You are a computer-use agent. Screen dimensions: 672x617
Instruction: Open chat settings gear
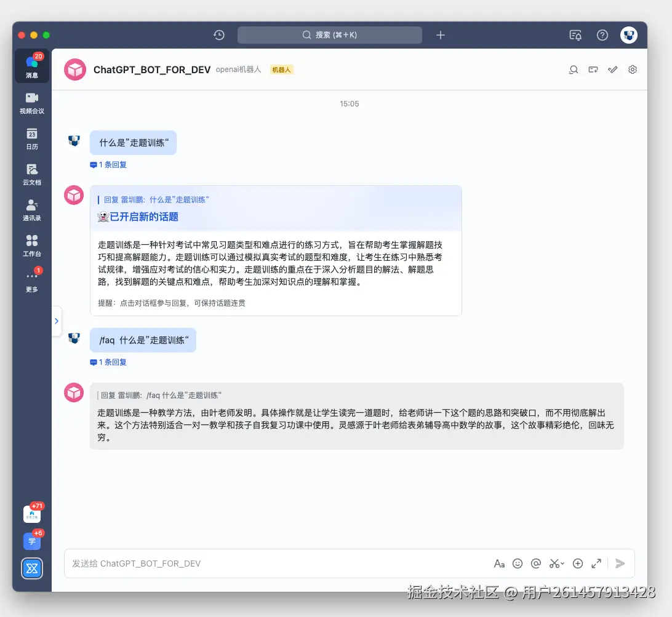633,70
